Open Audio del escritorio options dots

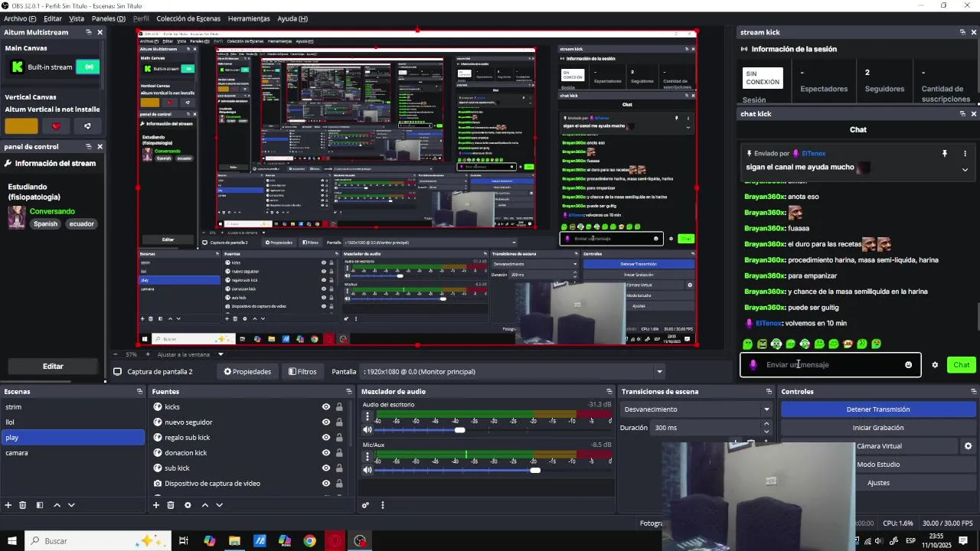[367, 417]
